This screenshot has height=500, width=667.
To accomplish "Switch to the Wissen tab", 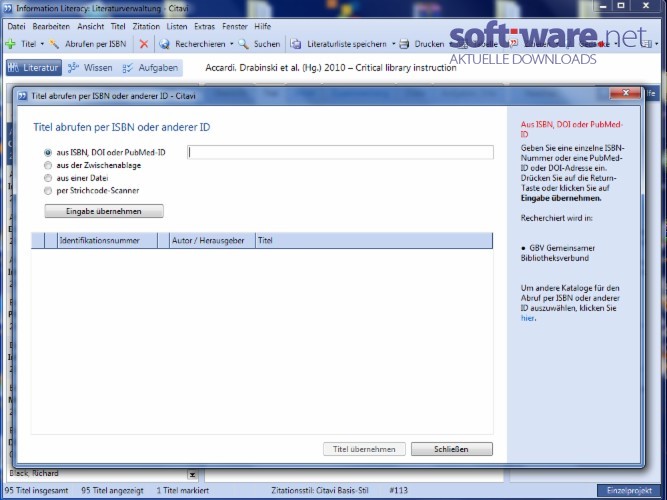I will [x=90, y=68].
